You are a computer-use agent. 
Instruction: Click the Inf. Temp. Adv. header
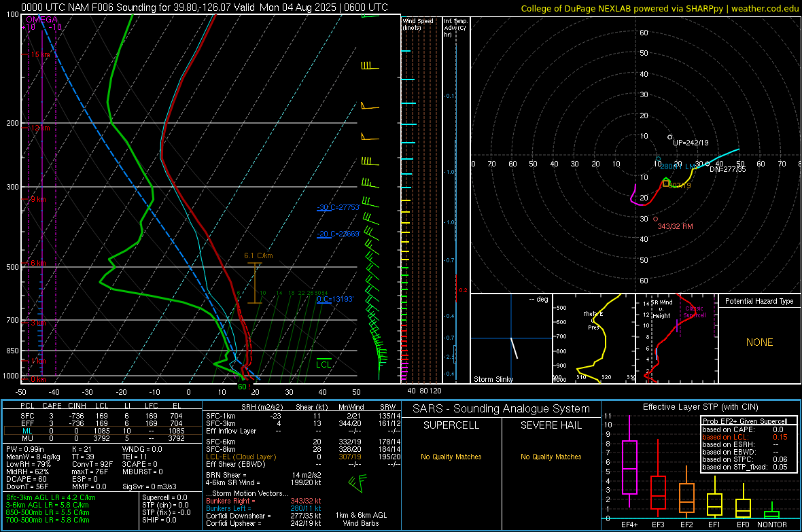(455, 28)
